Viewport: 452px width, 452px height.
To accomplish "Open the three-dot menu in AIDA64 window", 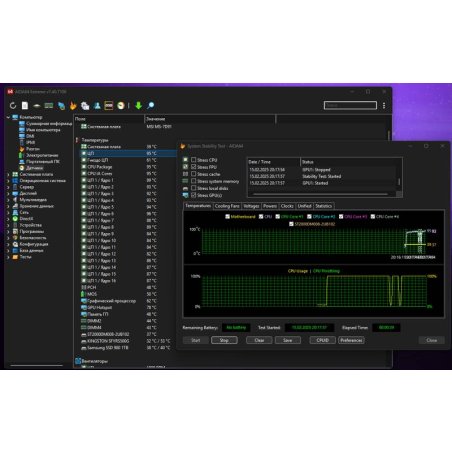I will coord(384,106).
